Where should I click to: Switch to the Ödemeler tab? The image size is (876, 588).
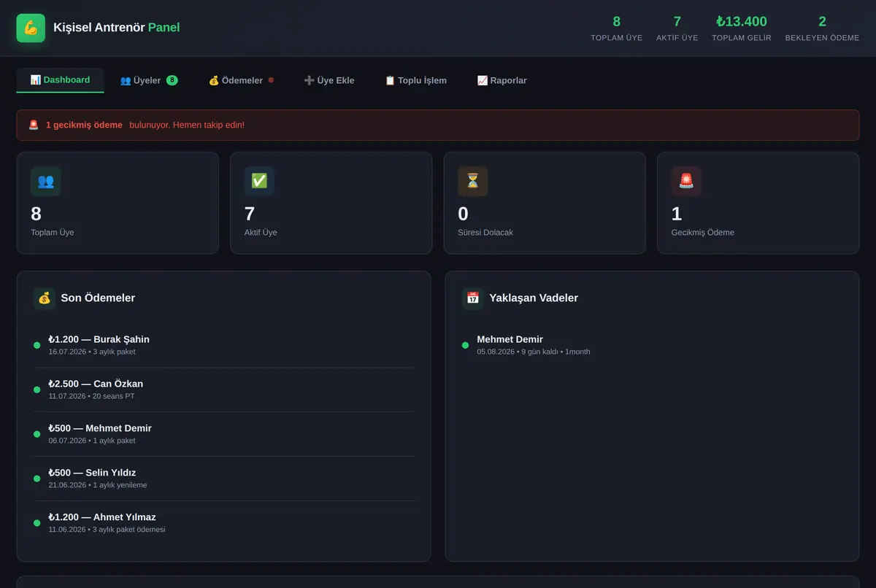[x=241, y=80]
